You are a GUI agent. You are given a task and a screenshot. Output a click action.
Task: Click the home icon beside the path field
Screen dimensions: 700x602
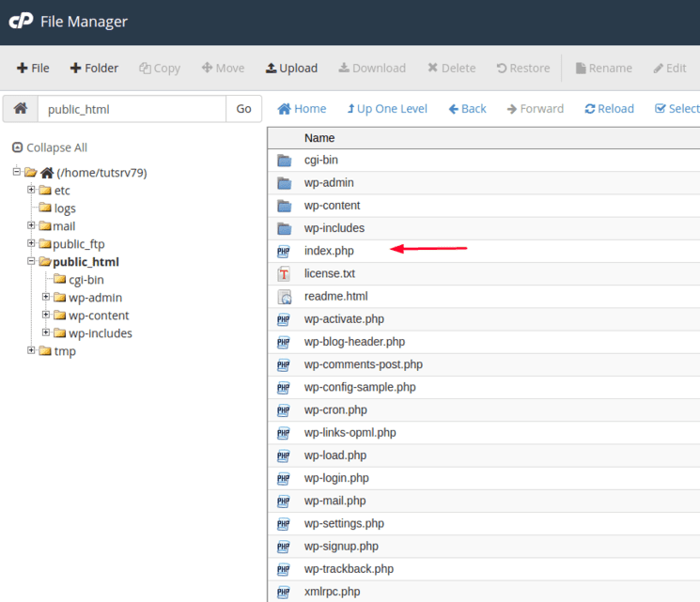[20, 109]
